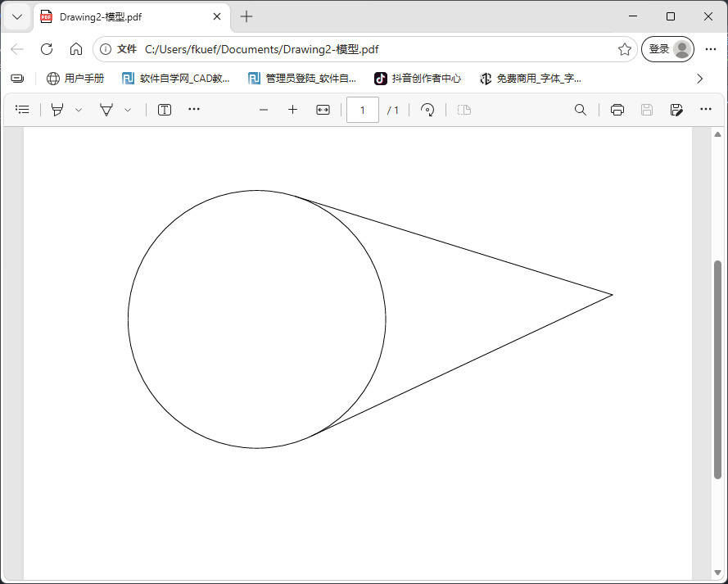The image size is (728, 584).
Task: Click the page number input field
Action: pyautogui.click(x=362, y=109)
